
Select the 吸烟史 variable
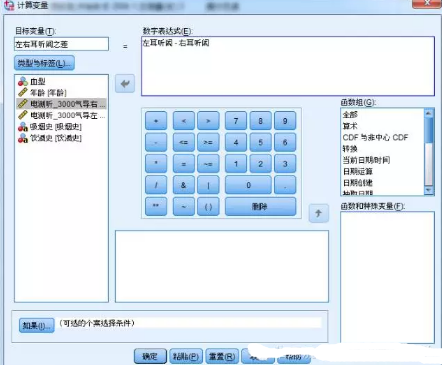[x=50, y=127]
